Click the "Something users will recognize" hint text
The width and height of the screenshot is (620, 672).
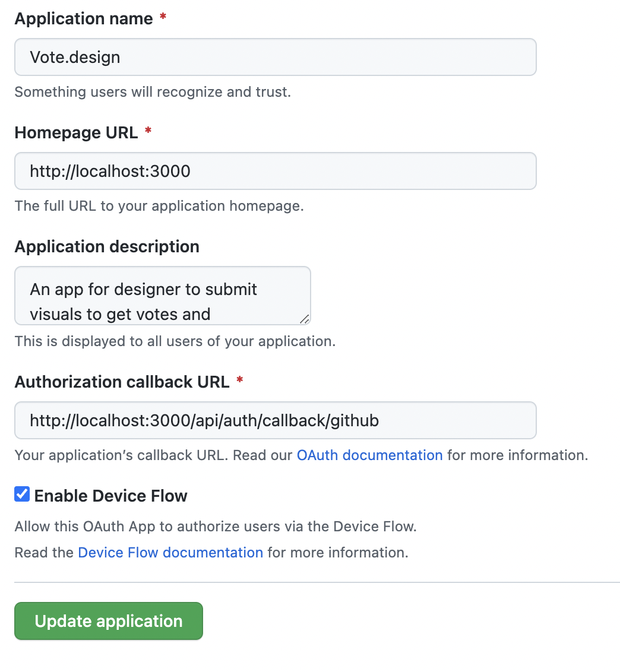click(x=153, y=92)
